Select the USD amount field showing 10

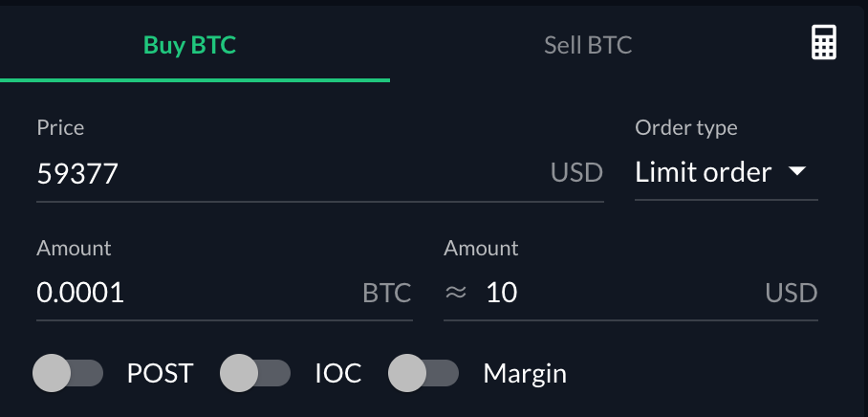tap(631, 293)
